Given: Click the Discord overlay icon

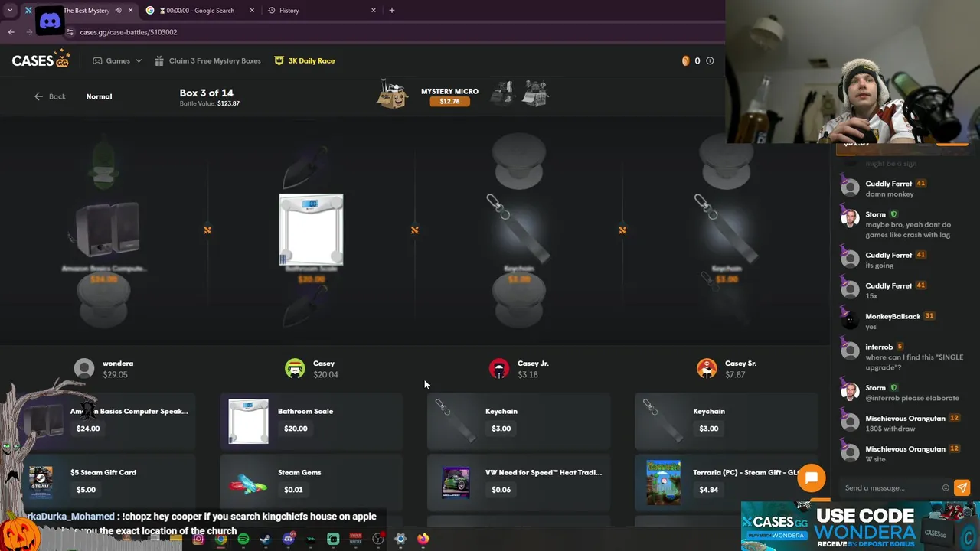Looking at the screenshot, I should tap(50, 21).
